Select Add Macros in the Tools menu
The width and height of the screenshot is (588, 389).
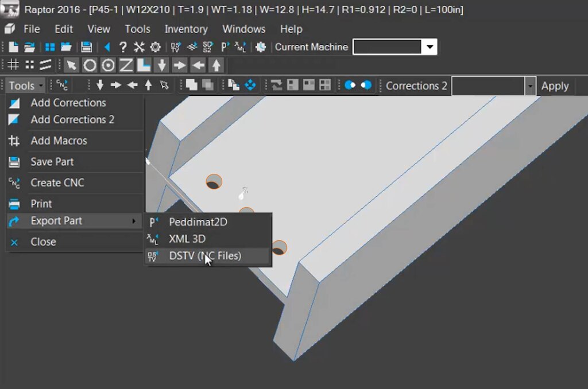[59, 141]
